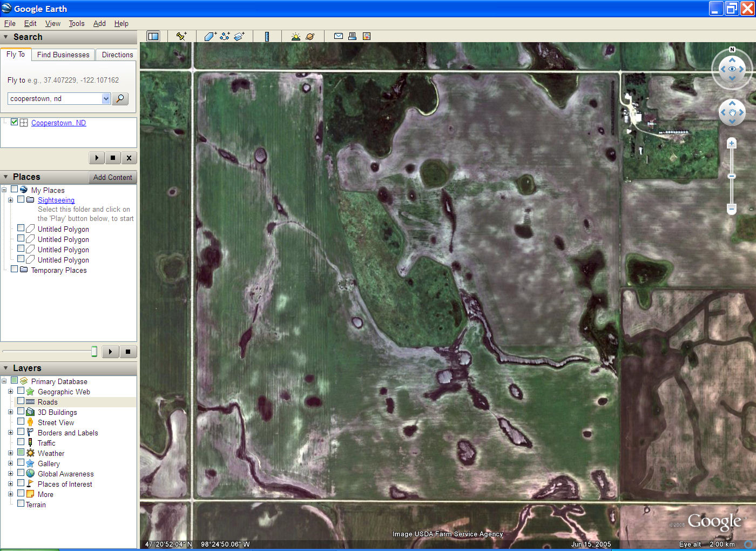Screen dimensions: 756x551
Task: Expand the Gallery layer node
Action: click(10, 463)
